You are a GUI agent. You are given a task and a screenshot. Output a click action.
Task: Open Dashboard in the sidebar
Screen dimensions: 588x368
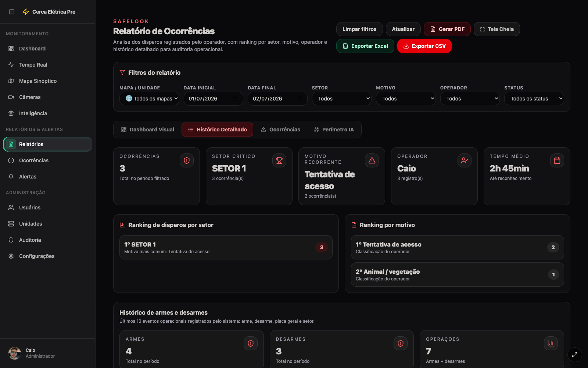47,49
